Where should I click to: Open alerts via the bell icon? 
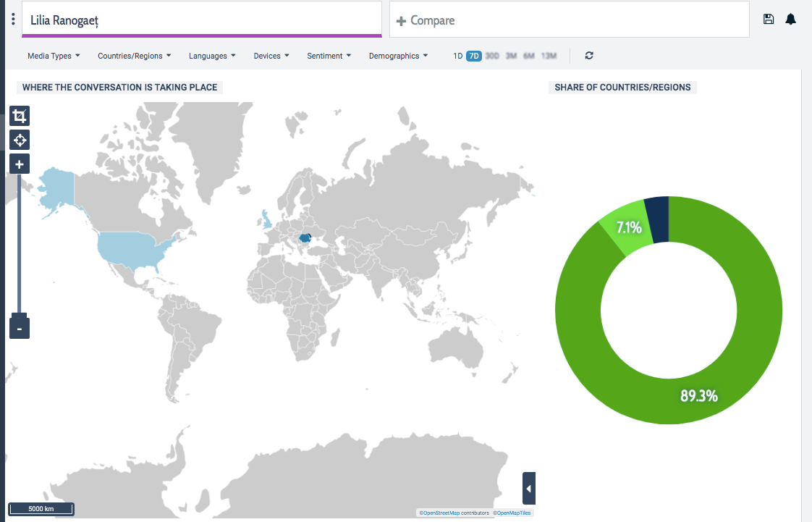(791, 20)
